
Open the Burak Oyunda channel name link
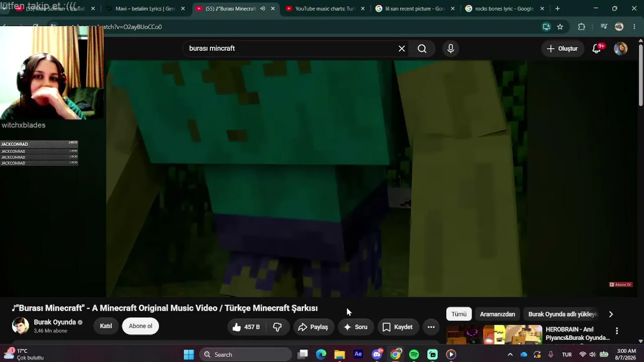click(x=55, y=322)
